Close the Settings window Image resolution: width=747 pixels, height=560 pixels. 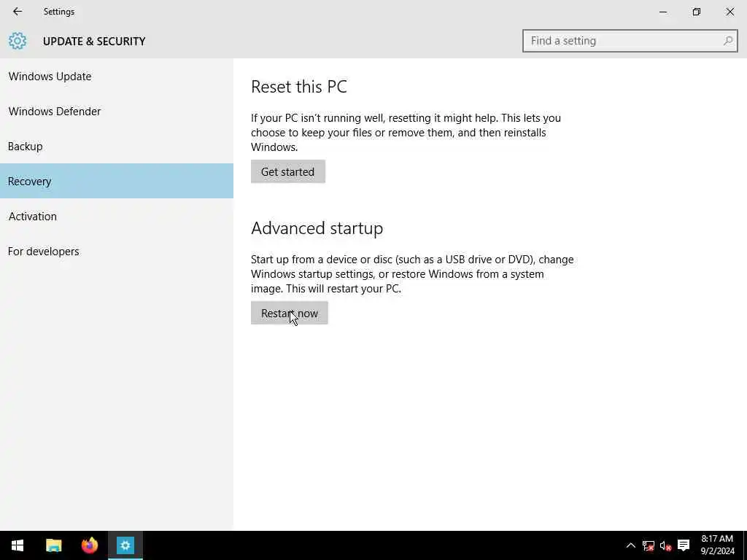pyautogui.click(x=729, y=12)
